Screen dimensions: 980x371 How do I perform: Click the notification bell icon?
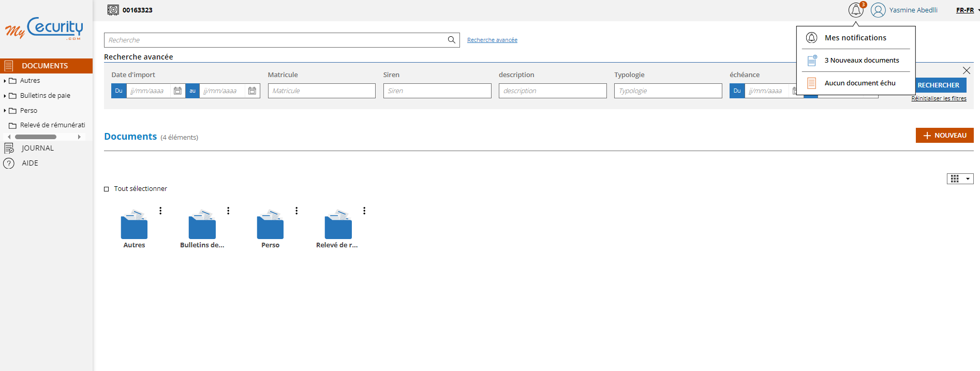tap(855, 10)
